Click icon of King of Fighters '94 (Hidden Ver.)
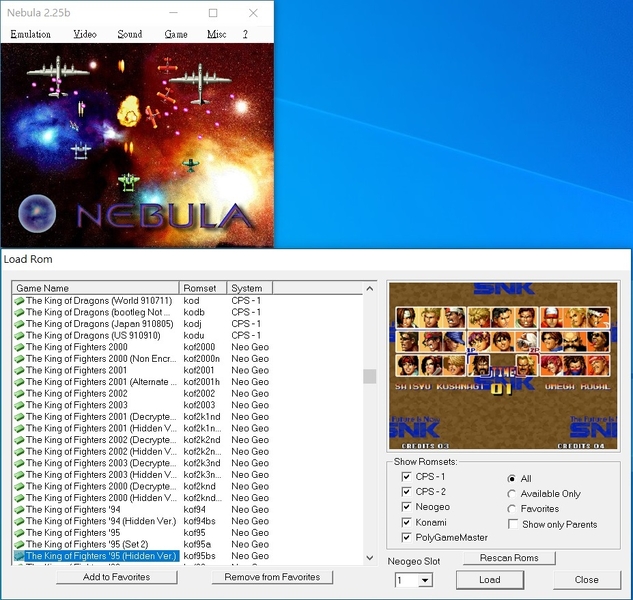The width and height of the screenshot is (633, 600). tap(19, 522)
